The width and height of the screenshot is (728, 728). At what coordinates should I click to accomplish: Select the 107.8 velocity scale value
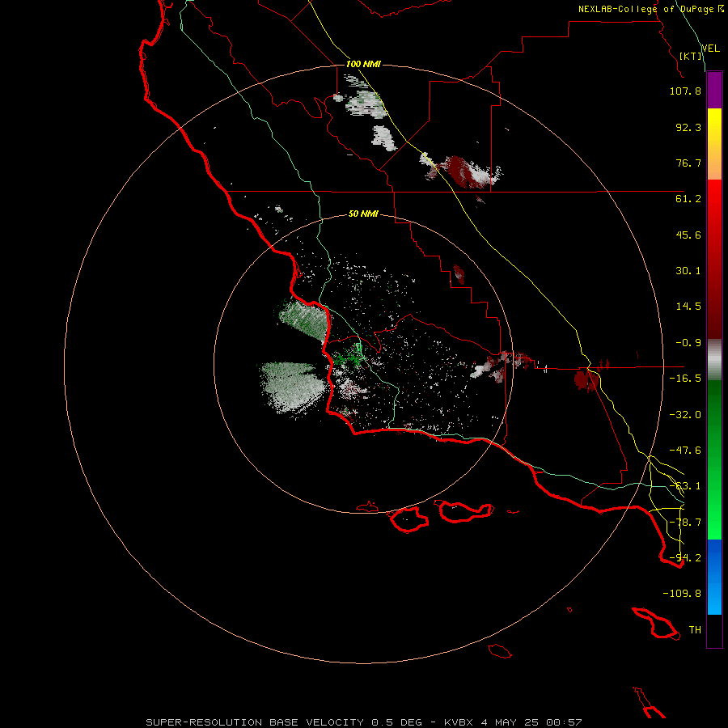click(685, 91)
